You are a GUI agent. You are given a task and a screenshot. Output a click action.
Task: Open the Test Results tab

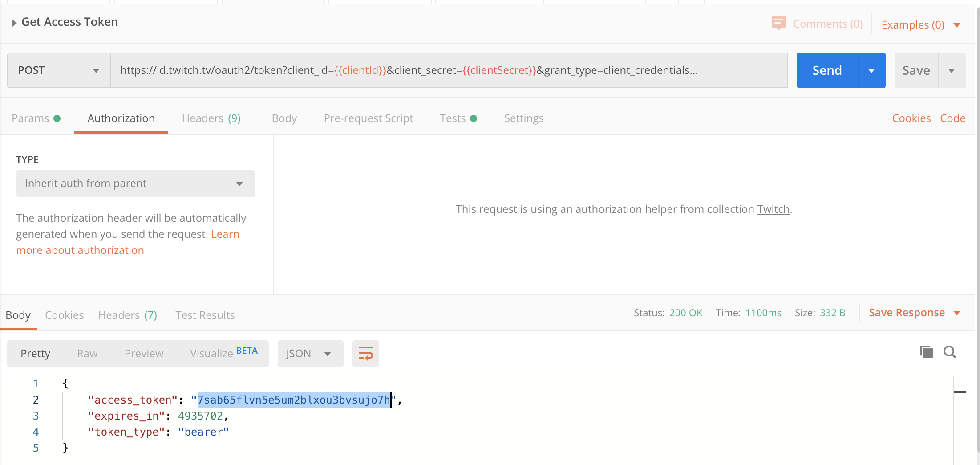205,315
